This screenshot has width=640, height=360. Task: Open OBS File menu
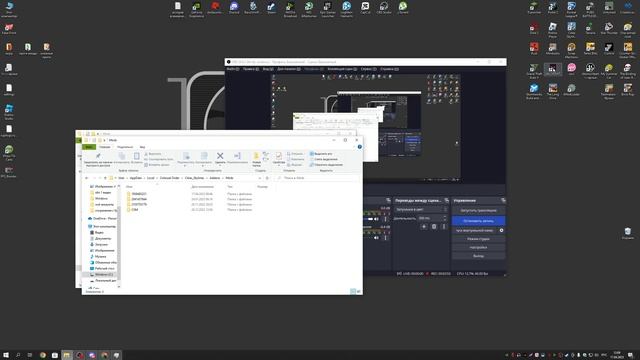(x=233, y=69)
